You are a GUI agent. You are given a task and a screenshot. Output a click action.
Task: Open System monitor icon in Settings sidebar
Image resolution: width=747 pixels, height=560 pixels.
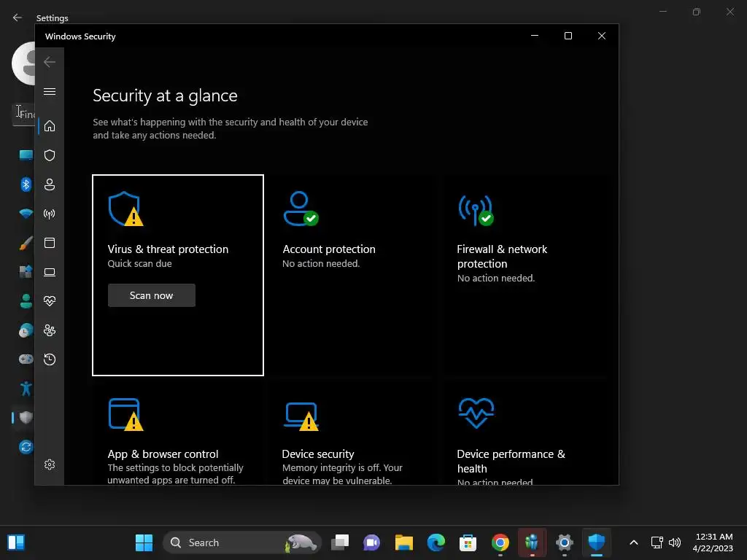pos(26,155)
